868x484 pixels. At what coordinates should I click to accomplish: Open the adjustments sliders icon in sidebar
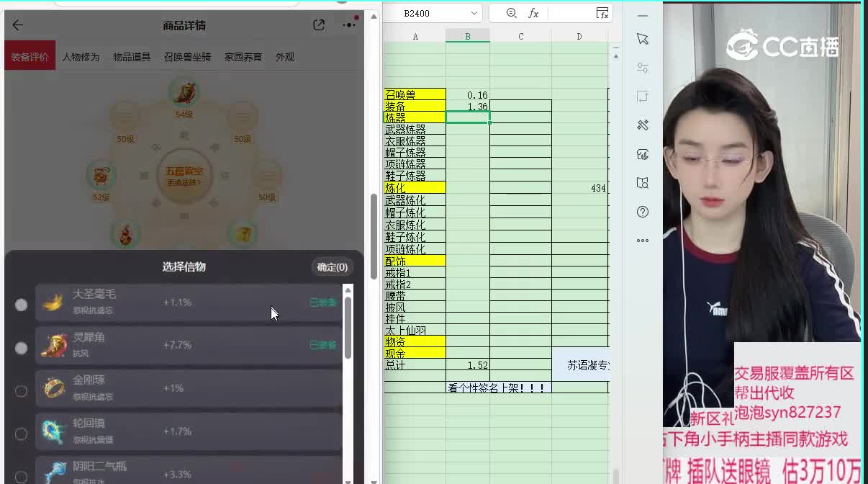(643, 68)
